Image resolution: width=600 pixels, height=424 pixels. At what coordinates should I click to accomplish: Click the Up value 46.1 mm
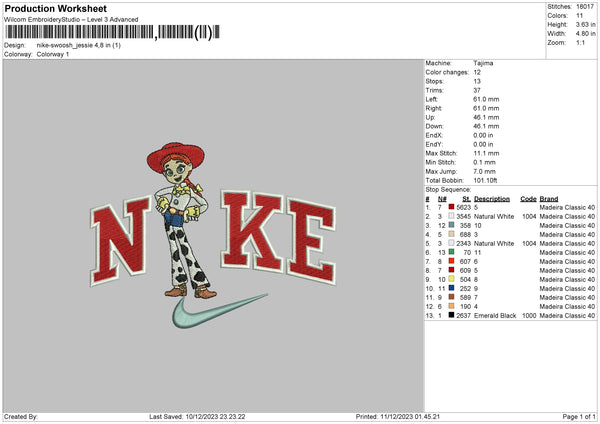pyautogui.click(x=486, y=117)
